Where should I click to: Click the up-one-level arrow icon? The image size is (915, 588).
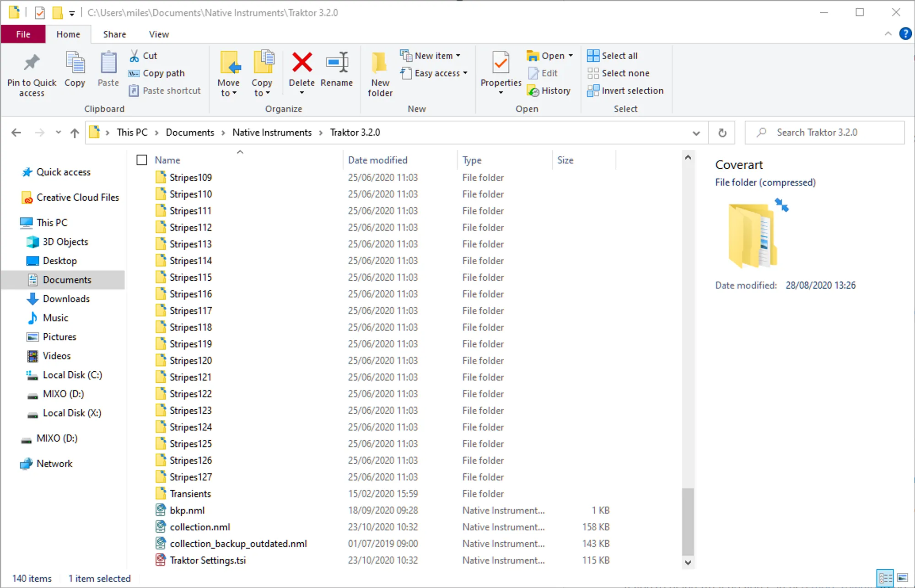pos(75,133)
